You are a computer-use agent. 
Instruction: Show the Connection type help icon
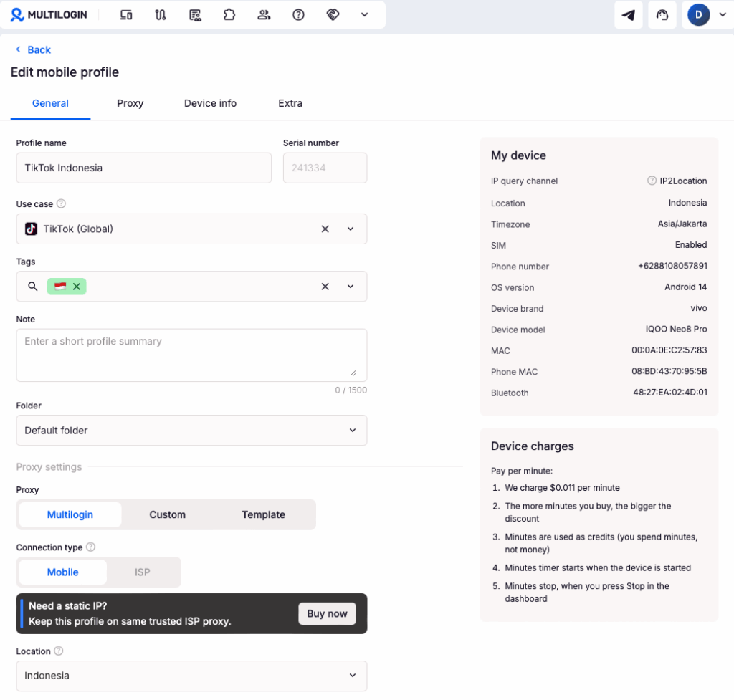[91, 547]
